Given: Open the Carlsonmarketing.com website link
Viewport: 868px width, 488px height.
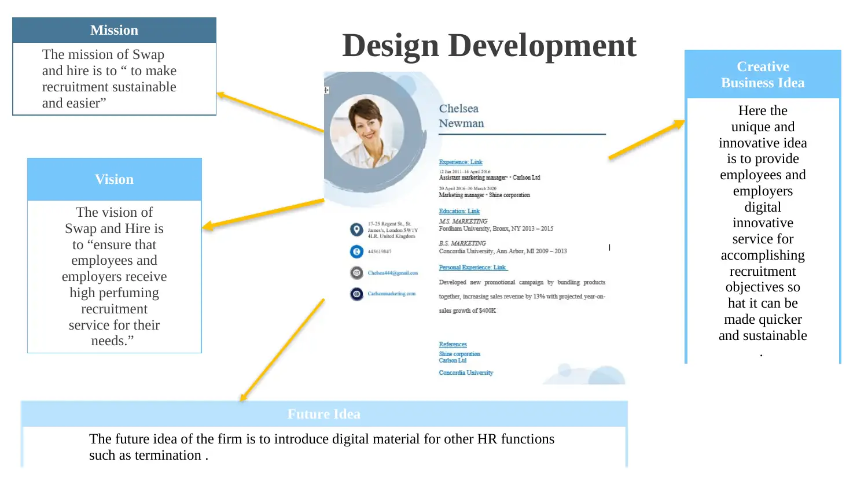Looking at the screenshot, I should pyautogui.click(x=392, y=294).
